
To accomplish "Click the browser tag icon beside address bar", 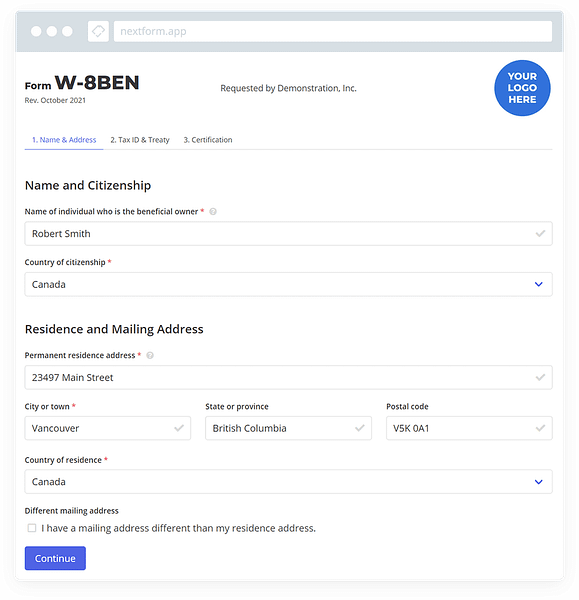I will (98, 31).
